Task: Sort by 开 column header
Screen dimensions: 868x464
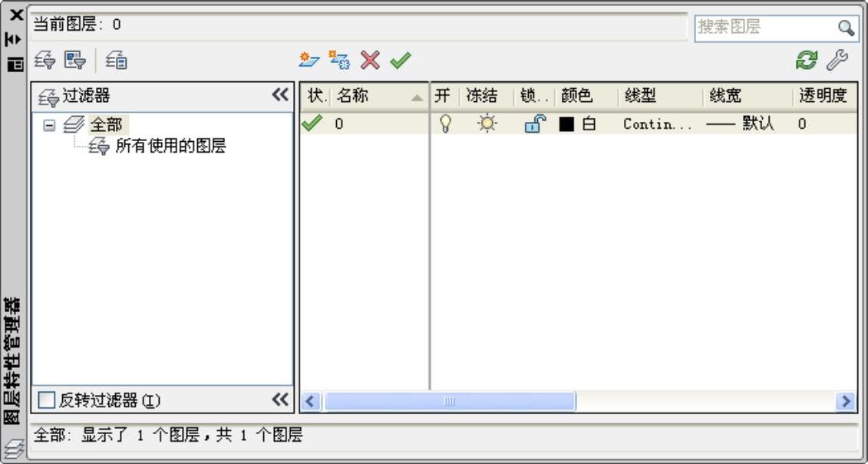Action: tap(445, 96)
